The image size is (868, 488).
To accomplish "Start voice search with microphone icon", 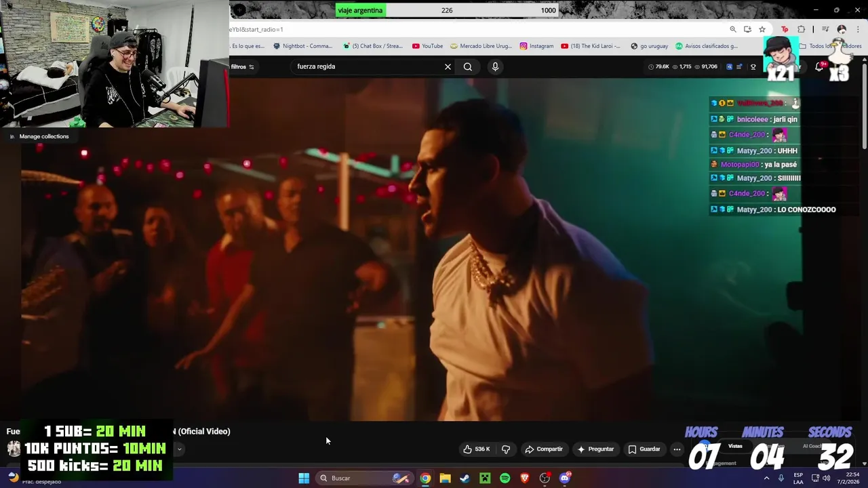I will [x=495, y=66].
